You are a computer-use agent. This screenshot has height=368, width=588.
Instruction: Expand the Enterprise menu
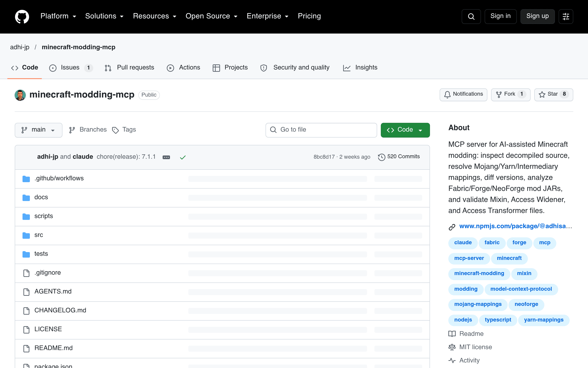point(268,16)
